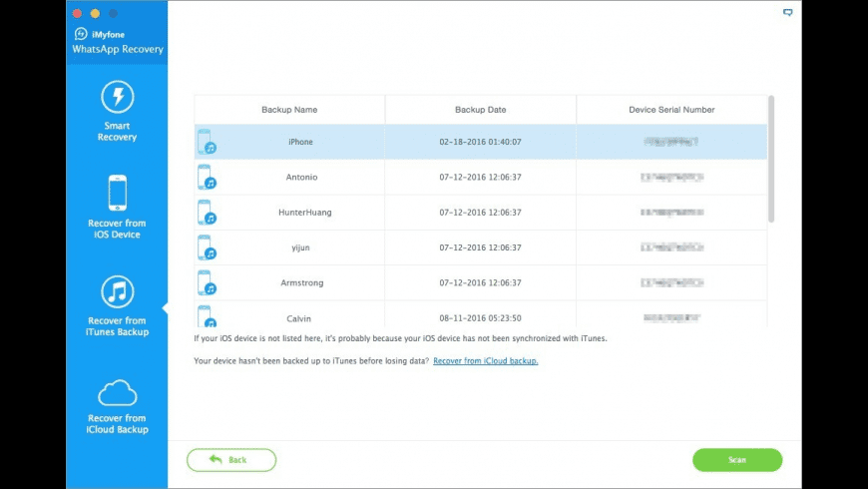Click the Armstrong row serial number
Image resolution: width=868 pixels, height=489 pixels.
pos(671,282)
